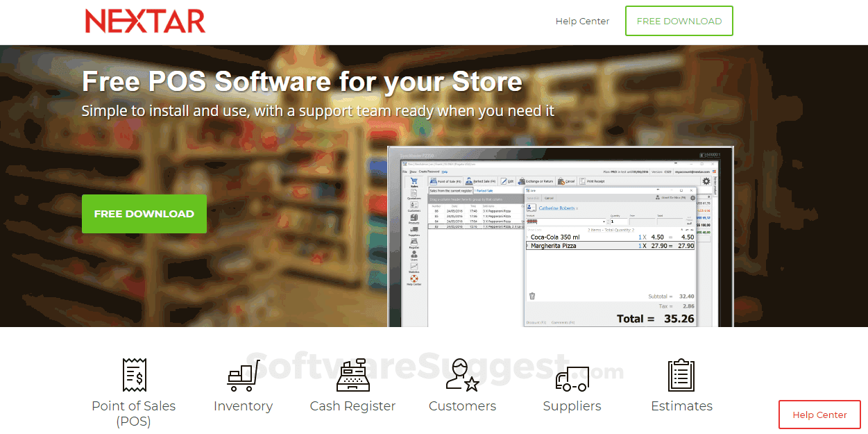Click the lifebuoy Help Center icon in the app sidebar
Viewport: 868px width, 434px height.
point(414,279)
